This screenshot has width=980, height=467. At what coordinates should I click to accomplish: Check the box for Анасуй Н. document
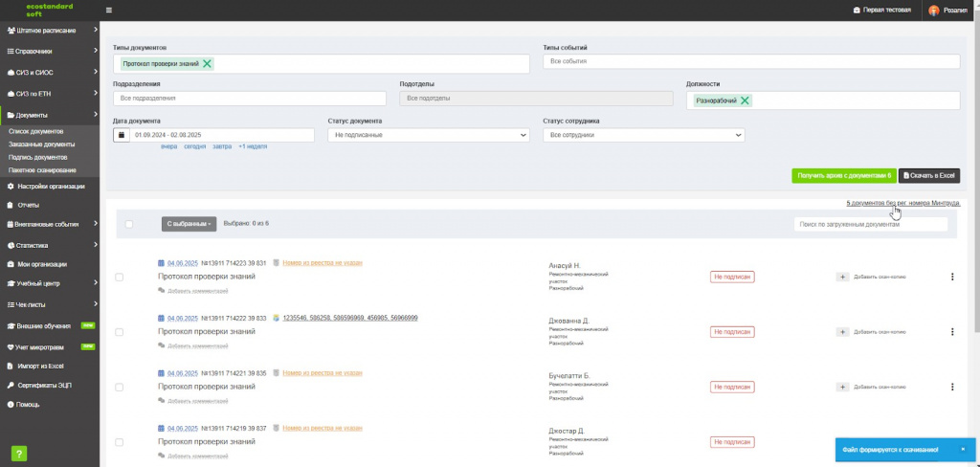pyautogui.click(x=120, y=277)
